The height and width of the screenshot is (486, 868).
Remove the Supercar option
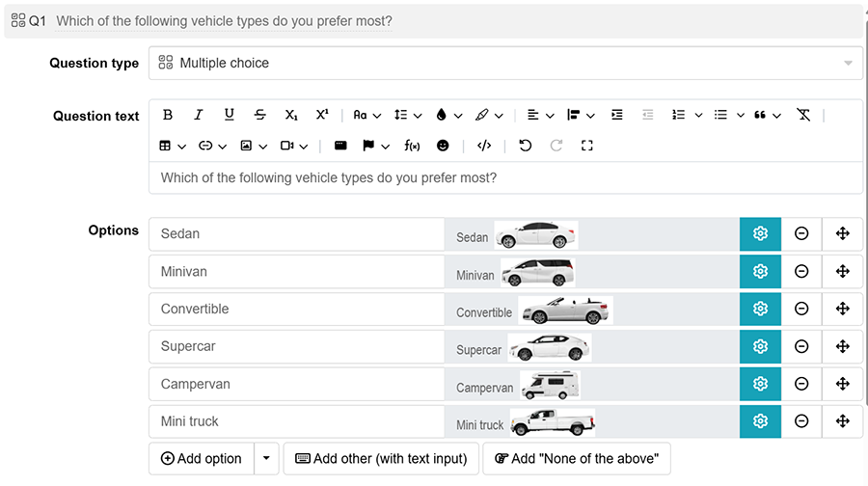[x=801, y=346]
